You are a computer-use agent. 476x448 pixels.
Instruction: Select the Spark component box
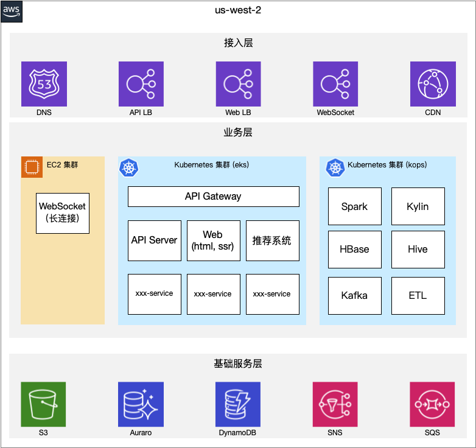point(355,206)
